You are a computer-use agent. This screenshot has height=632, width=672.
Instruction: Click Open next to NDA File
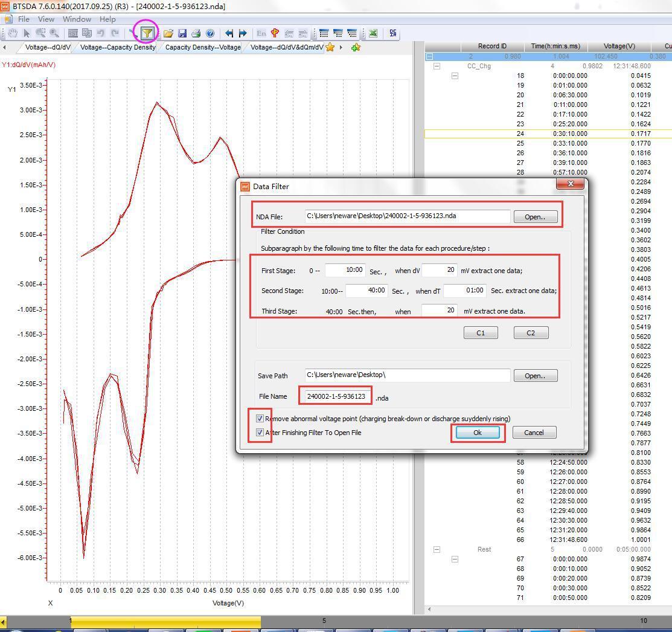(536, 216)
